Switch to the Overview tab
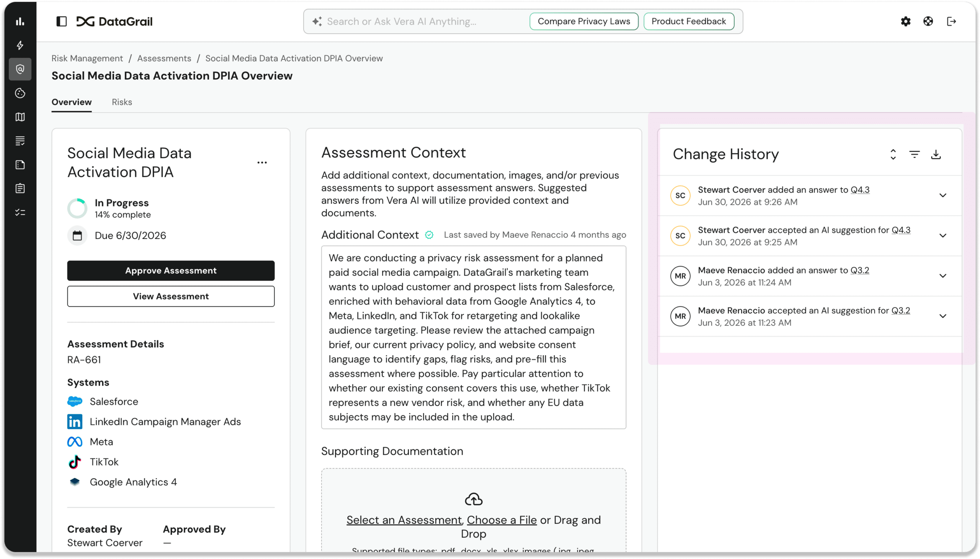 pyautogui.click(x=72, y=102)
